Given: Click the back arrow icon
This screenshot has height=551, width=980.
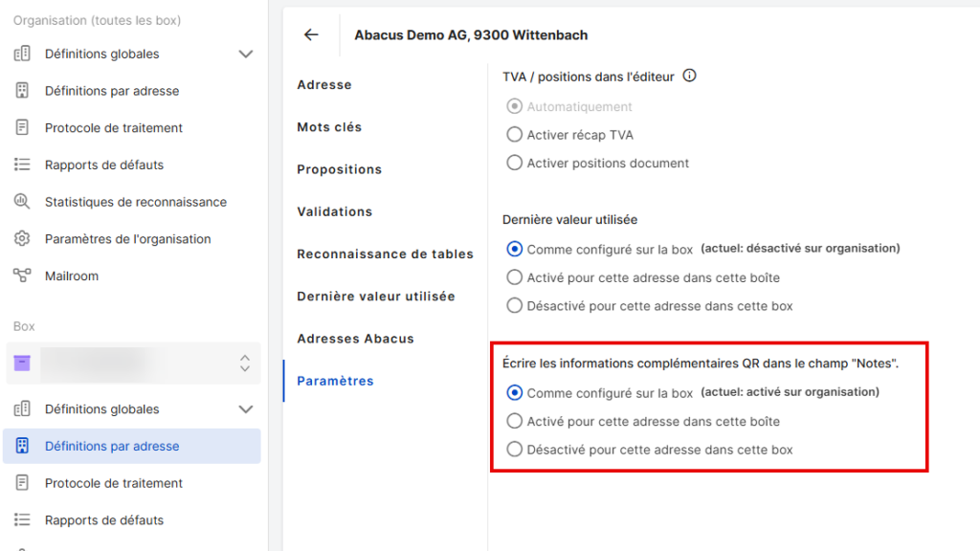Looking at the screenshot, I should click(x=311, y=35).
